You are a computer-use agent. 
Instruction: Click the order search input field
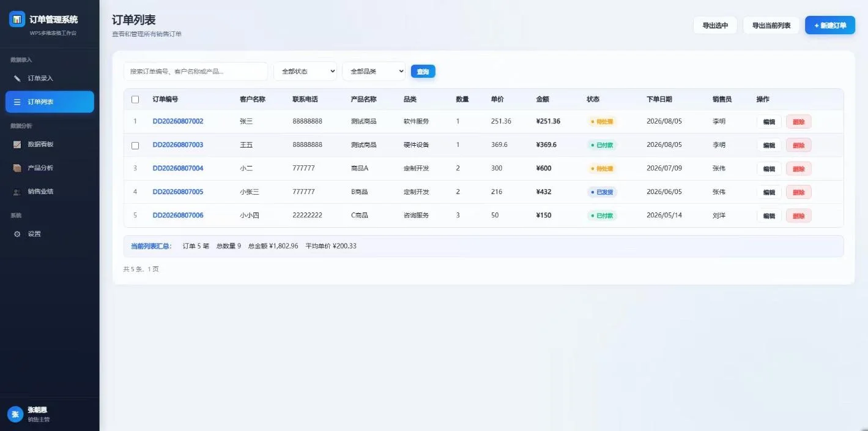[196, 71]
